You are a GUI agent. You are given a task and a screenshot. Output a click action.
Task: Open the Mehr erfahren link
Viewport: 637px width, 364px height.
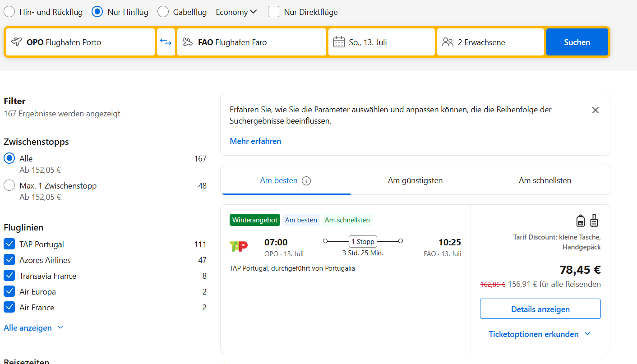tap(255, 141)
